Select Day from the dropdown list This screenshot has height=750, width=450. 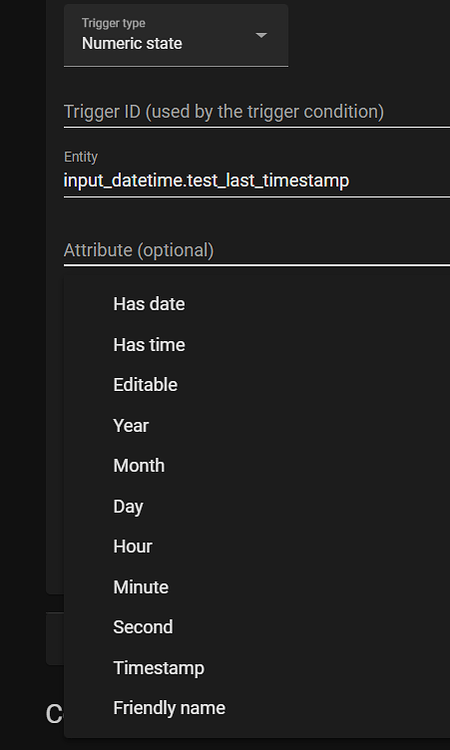click(257, 506)
